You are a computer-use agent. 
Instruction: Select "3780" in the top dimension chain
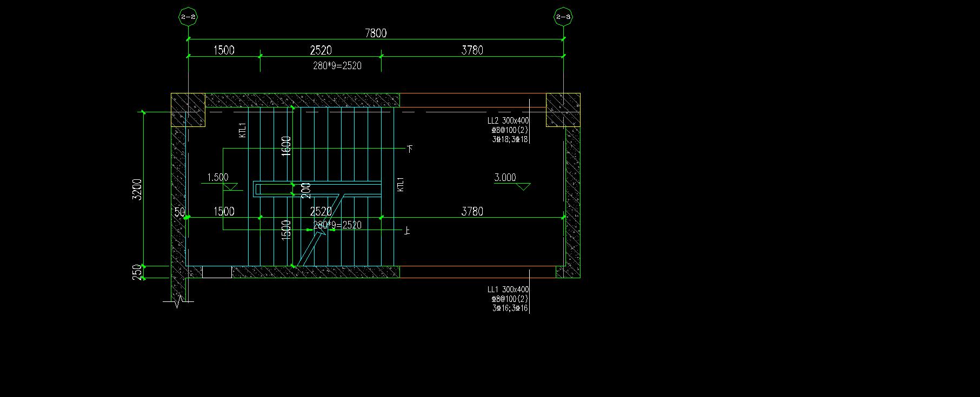(472, 50)
